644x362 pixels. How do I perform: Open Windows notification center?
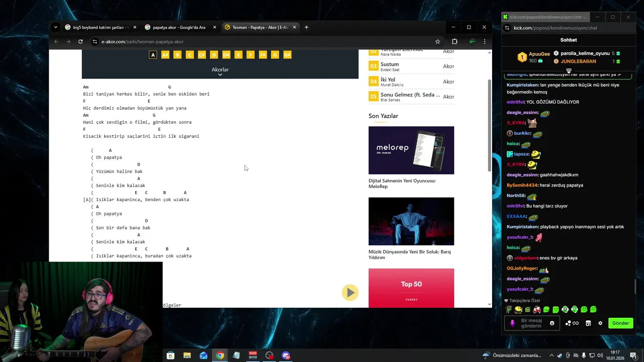tap(633, 355)
